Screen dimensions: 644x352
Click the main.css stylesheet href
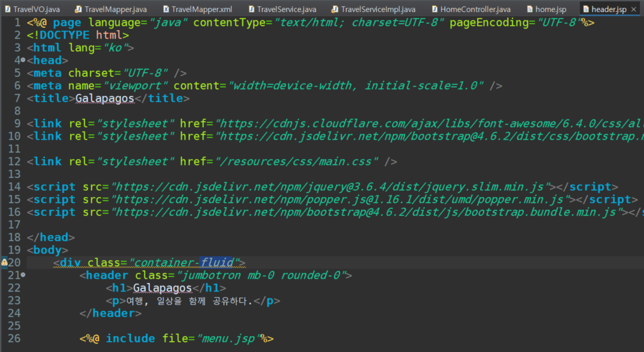click(x=279, y=162)
